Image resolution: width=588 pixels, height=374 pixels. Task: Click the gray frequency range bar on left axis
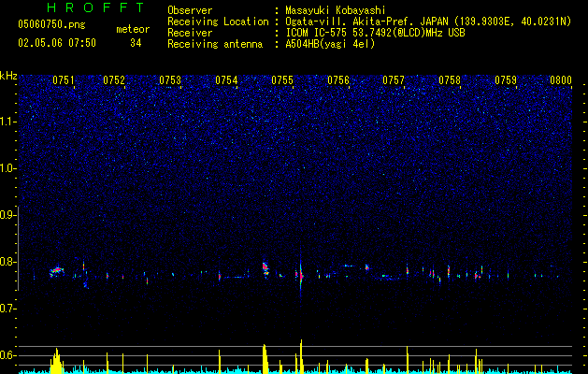click(x=19, y=248)
